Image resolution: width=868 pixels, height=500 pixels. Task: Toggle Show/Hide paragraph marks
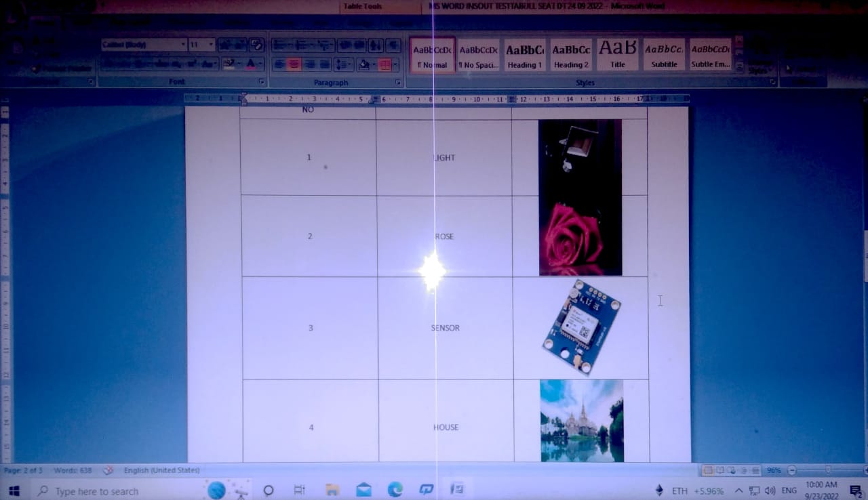pyautogui.click(x=393, y=45)
